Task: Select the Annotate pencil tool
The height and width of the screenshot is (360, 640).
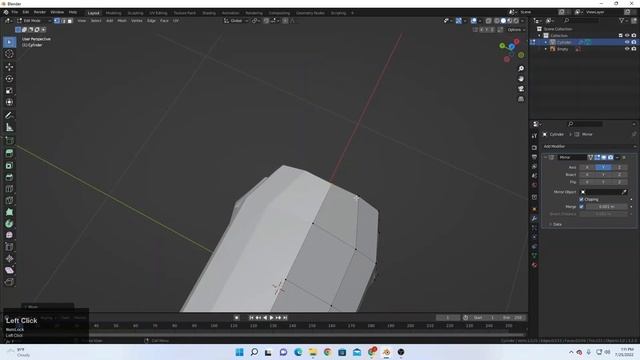Action: tap(9, 116)
